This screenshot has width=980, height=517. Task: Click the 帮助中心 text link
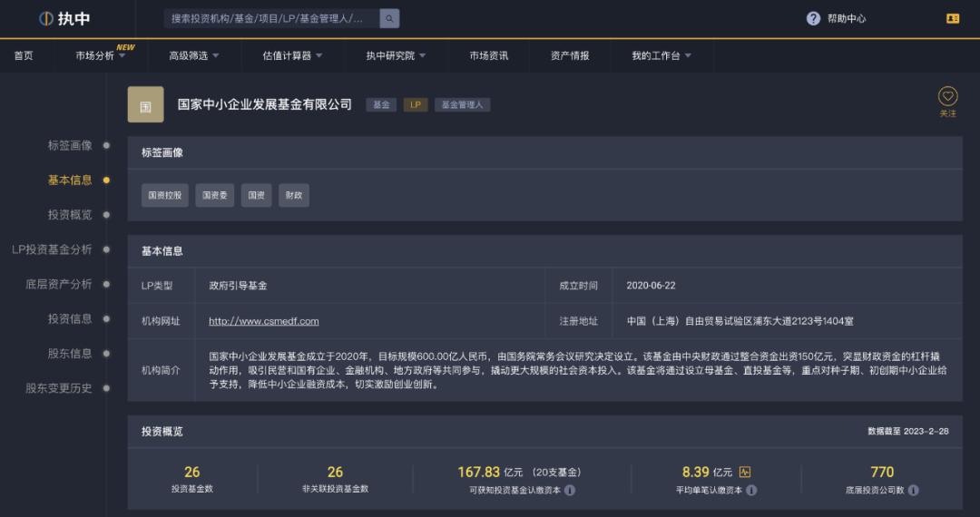pyautogui.click(x=847, y=19)
